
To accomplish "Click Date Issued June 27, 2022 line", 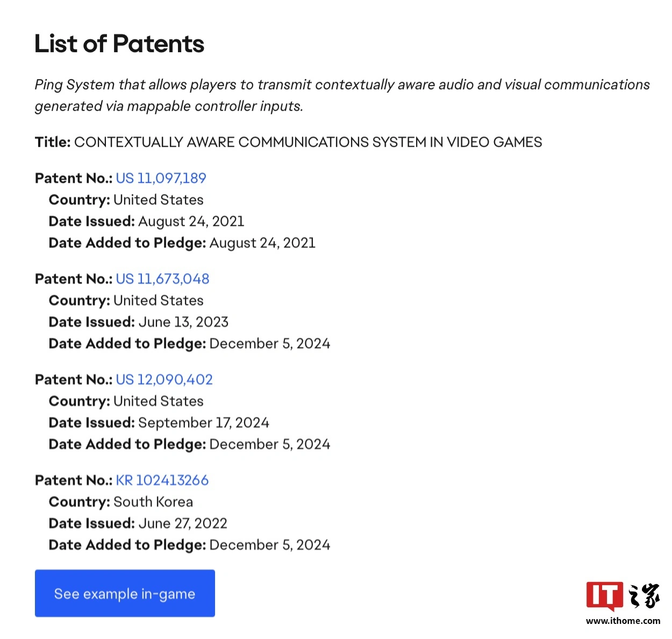I will pos(138,523).
